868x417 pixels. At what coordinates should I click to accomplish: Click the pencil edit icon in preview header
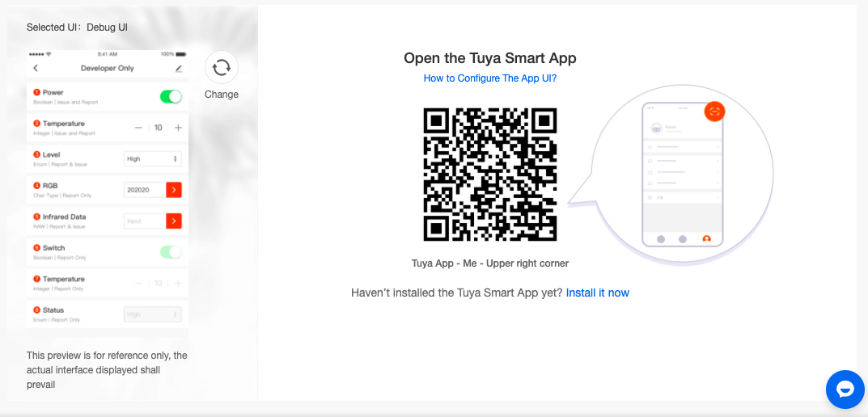[178, 69]
